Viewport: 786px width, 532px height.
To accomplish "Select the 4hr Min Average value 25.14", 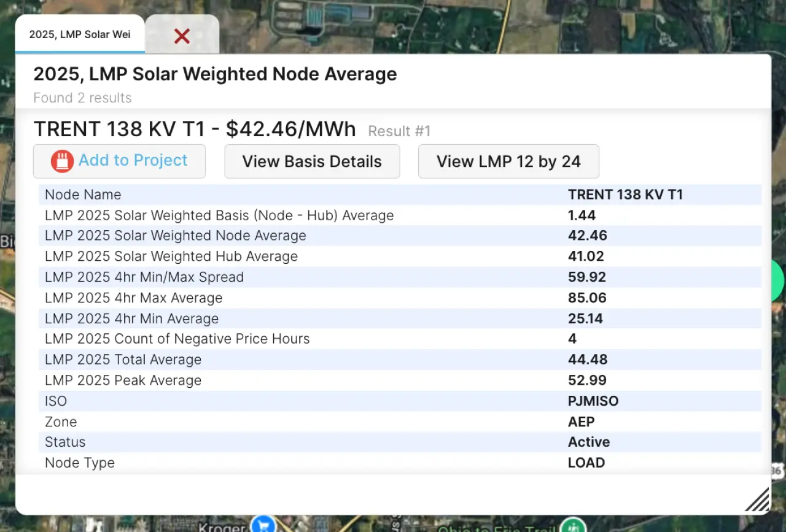I will 585,318.
